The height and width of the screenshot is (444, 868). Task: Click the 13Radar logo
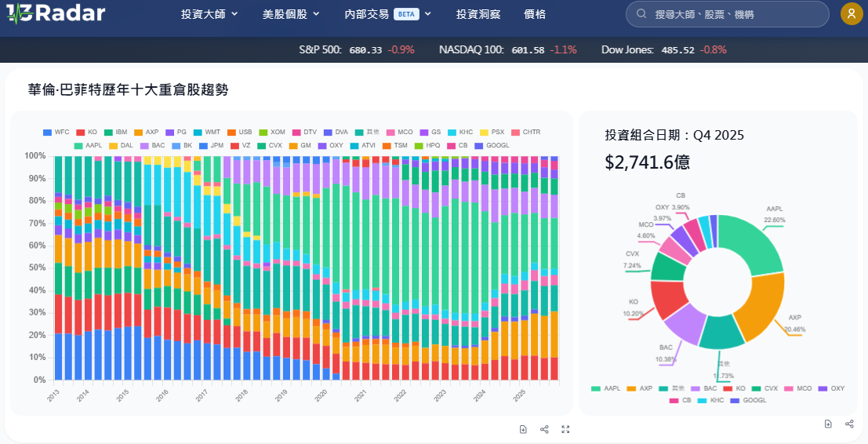click(56, 13)
